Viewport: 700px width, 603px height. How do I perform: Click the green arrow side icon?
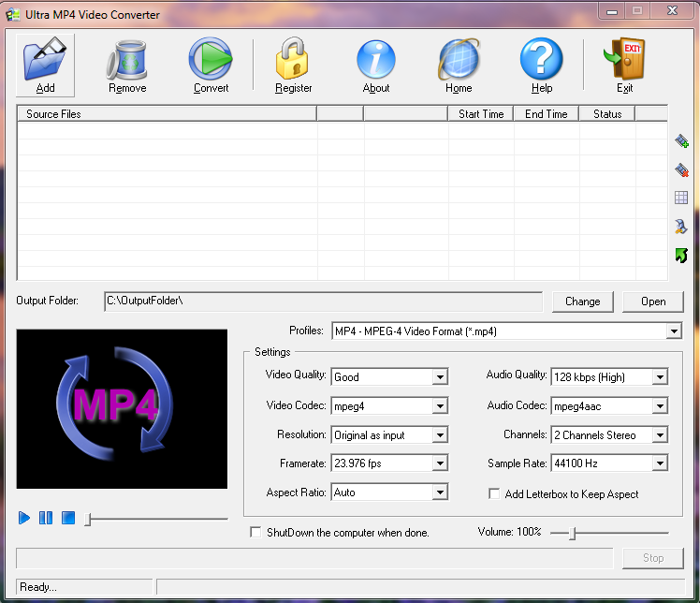[x=681, y=256]
